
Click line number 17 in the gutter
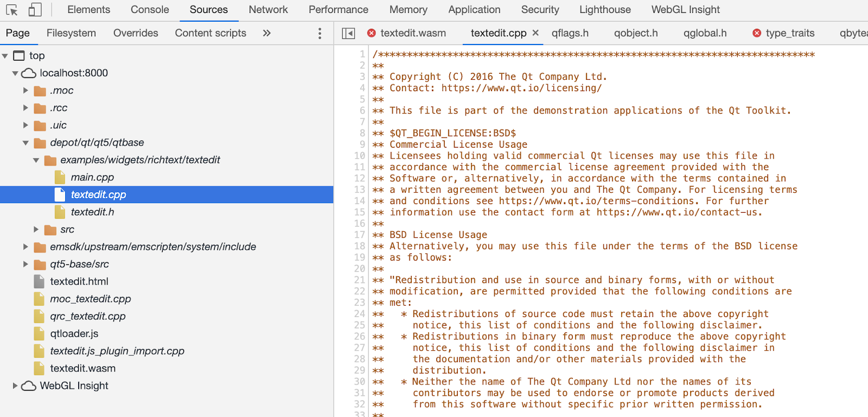click(360, 235)
